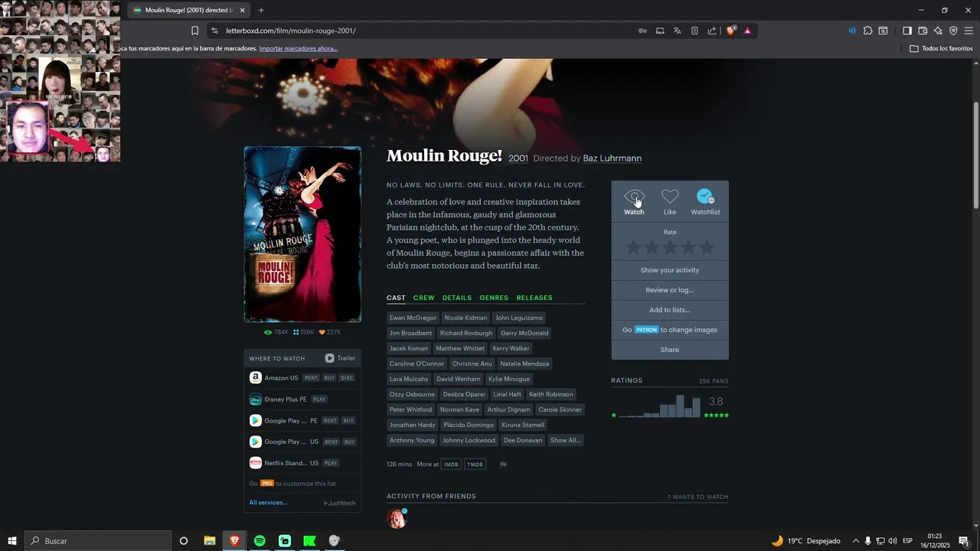Click the PRO badge to customize list
Image resolution: width=980 pixels, height=551 pixels.
point(266,484)
